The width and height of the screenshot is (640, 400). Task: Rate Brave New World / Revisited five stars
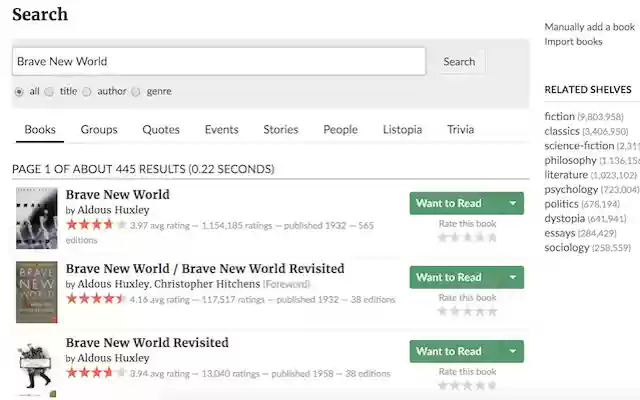pyautogui.click(x=492, y=311)
